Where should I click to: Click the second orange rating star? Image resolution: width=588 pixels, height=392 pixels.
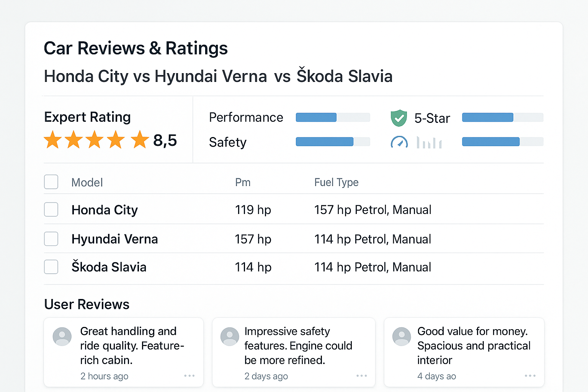pos(73,140)
